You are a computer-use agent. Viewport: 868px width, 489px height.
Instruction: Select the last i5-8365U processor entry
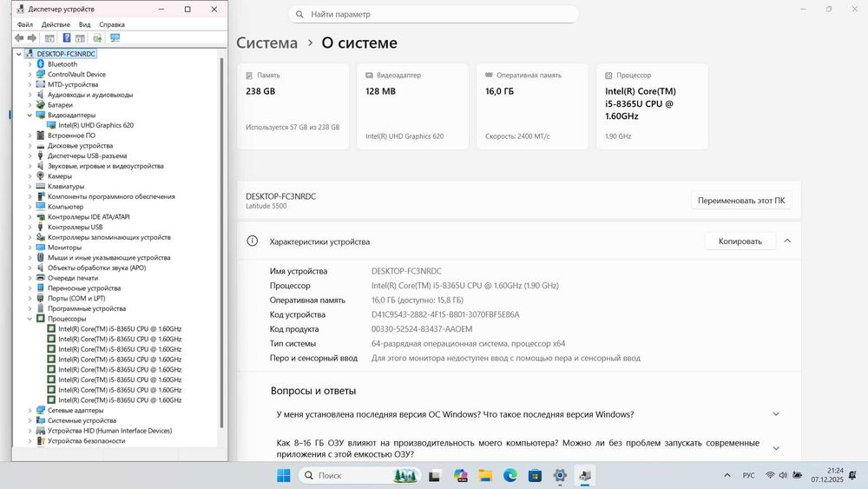coord(120,400)
